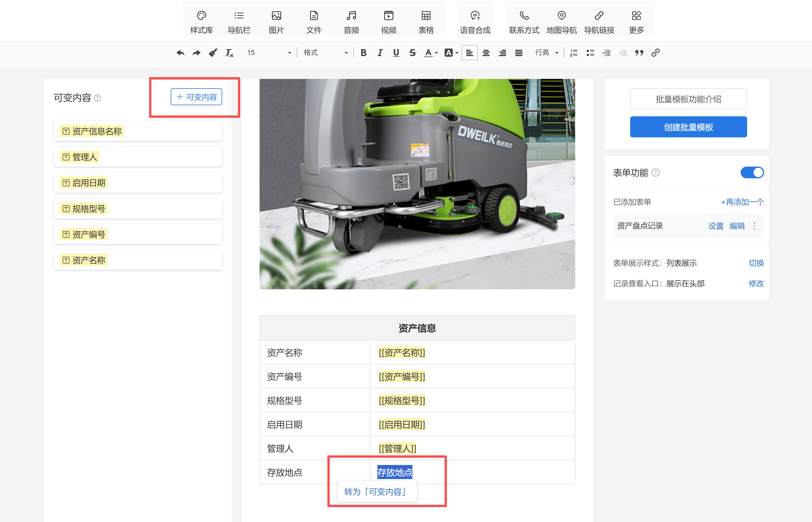Image resolution: width=812 pixels, height=522 pixels.
Task: Click the undo arrow icon
Action: tap(180, 53)
